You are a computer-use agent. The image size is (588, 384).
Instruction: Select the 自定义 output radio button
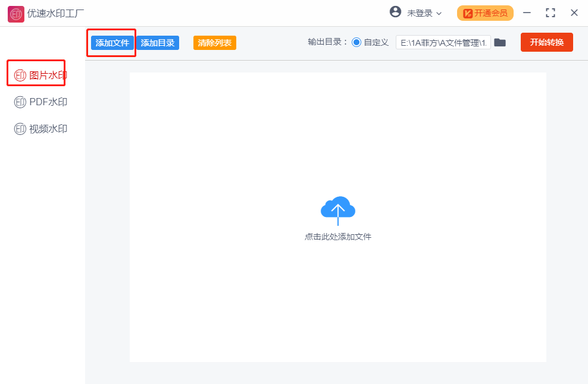pos(356,42)
